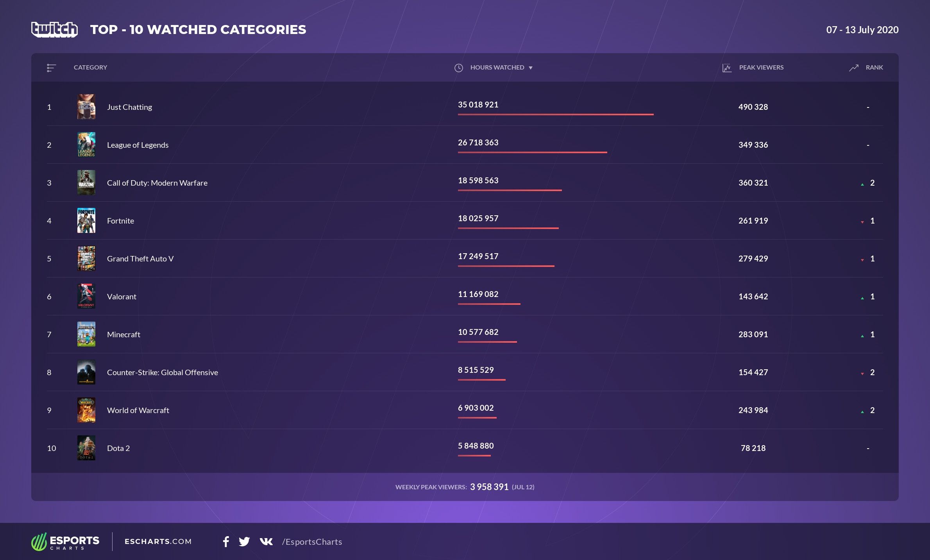
Task: Click the hours value 10 577 682
Action: [478, 332]
